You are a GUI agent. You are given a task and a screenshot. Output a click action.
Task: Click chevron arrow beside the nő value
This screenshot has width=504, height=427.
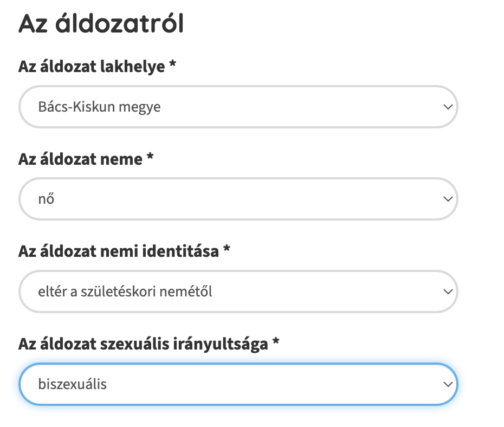[x=447, y=199]
